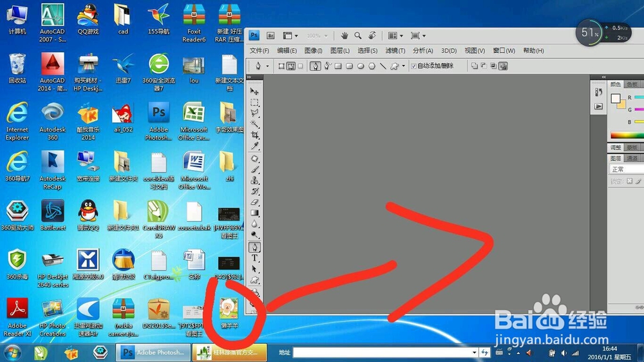This screenshot has width=644, height=362.
Task: Select the History Brush tool
Action: coord(254,191)
